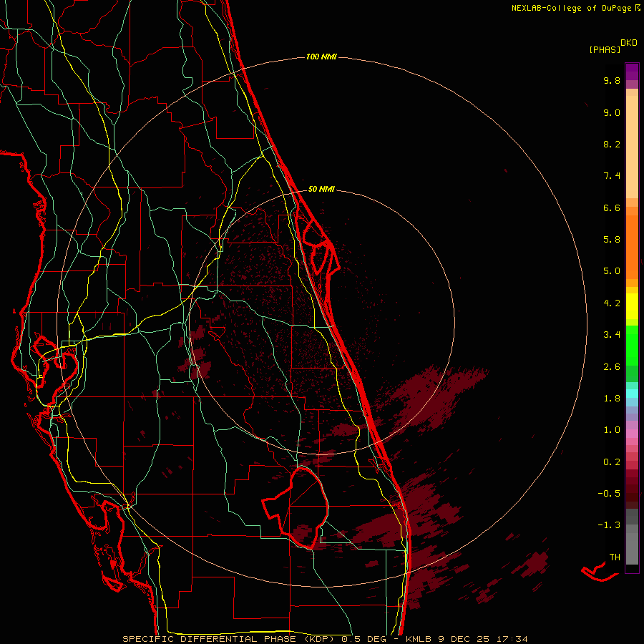644x644 pixels.
Task: Select the 1.8 scale label
Action: point(612,399)
